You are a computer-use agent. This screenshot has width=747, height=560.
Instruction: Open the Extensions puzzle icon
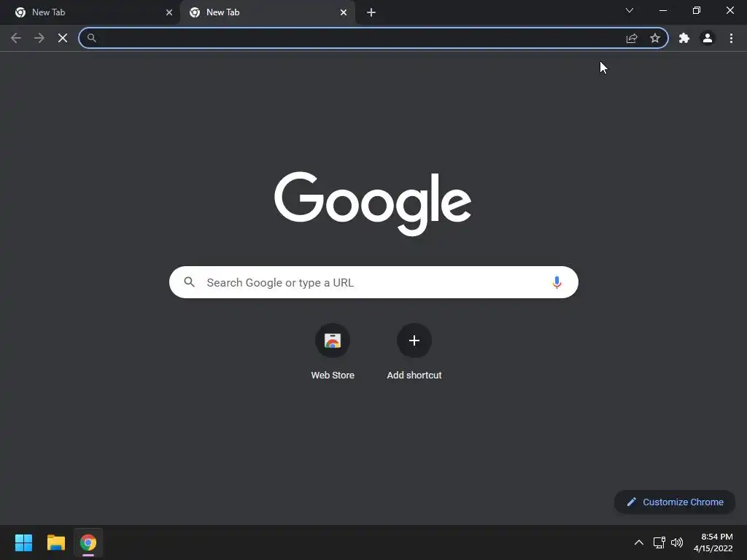(684, 38)
